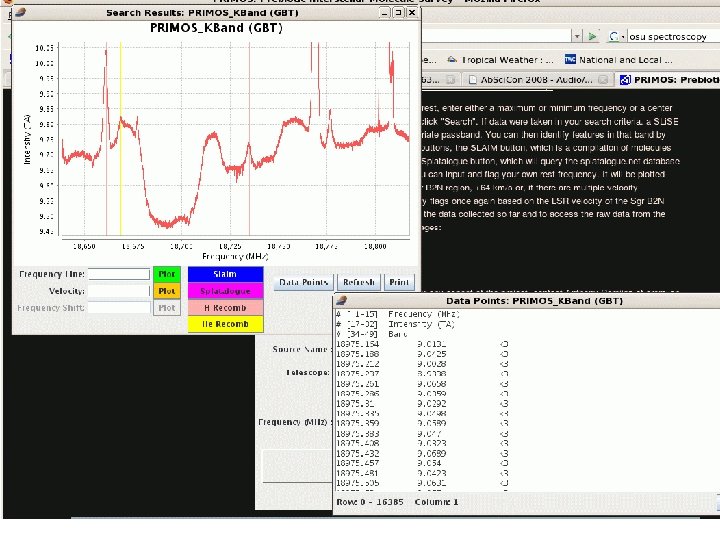Click the data row 18975.31
Image resolution: width=720 pixels, height=540 pixels.
point(422,404)
